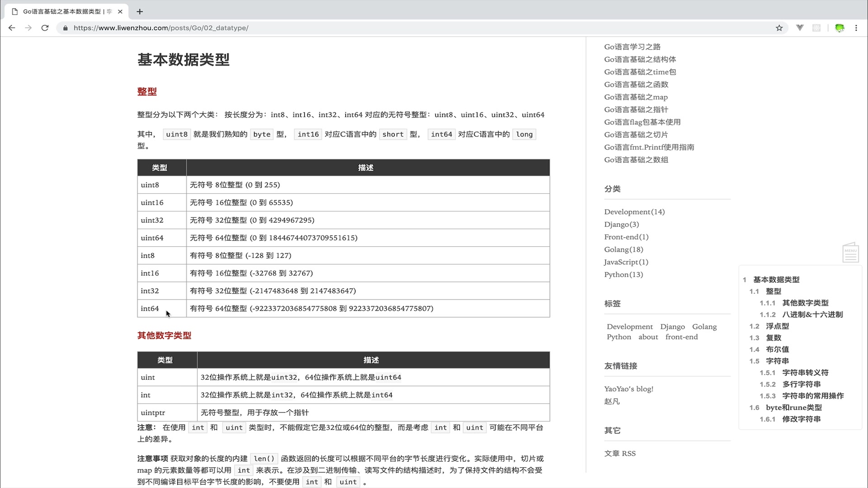Click the green Tampermonkey extension icon
The image size is (868, 488).
(840, 28)
